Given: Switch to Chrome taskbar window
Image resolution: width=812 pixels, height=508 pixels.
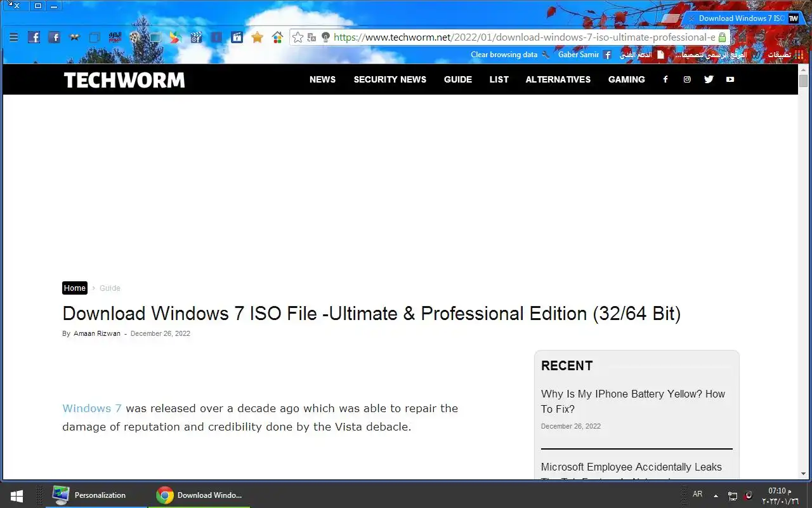Looking at the screenshot, I should [199, 495].
